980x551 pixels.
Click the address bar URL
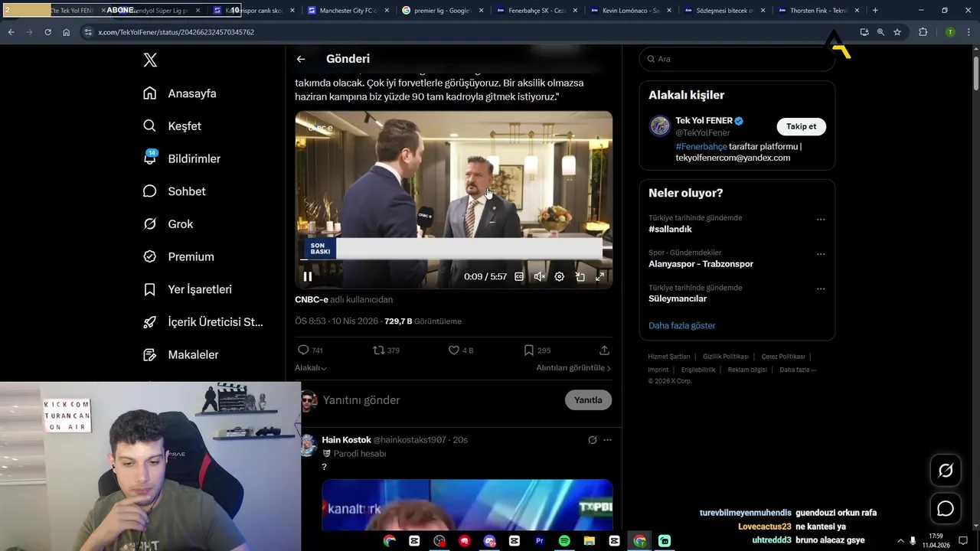176,32
